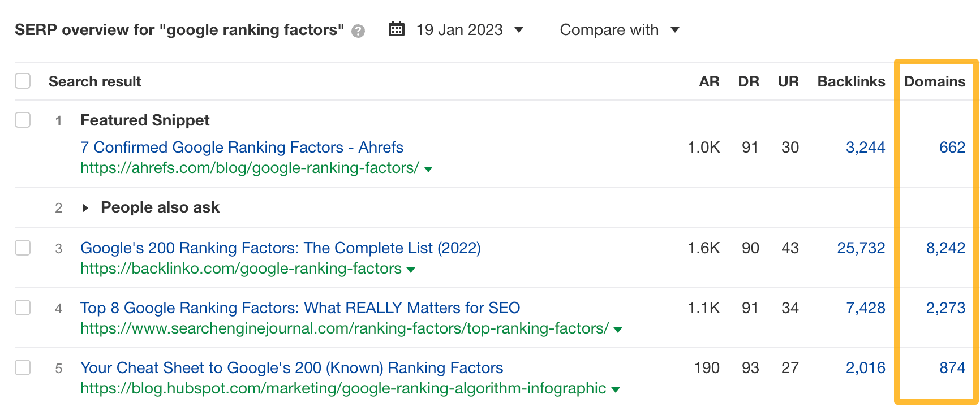Screen dimensions: 980x407
Task: Open Google's 200 Ranking Factors article link
Action: (x=281, y=248)
